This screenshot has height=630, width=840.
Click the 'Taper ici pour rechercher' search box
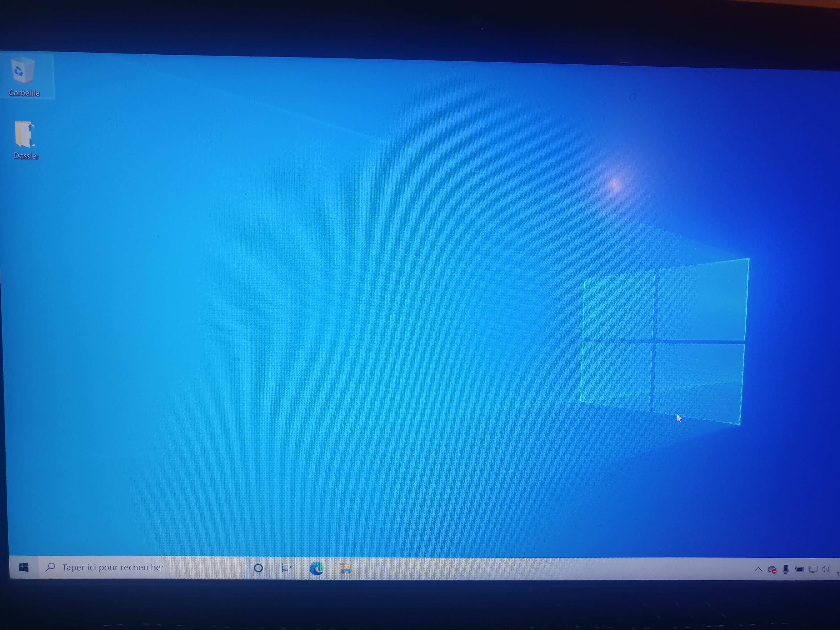pyautogui.click(x=141, y=567)
